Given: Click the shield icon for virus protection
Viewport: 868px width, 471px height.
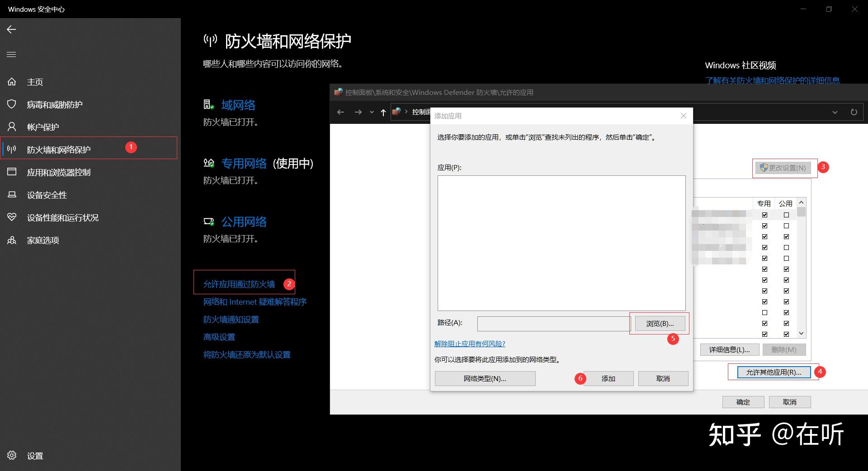Looking at the screenshot, I should 12,104.
